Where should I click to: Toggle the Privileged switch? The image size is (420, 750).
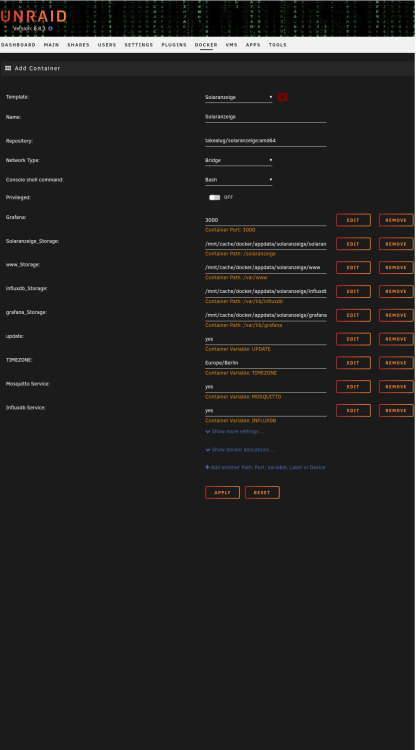coord(214,197)
